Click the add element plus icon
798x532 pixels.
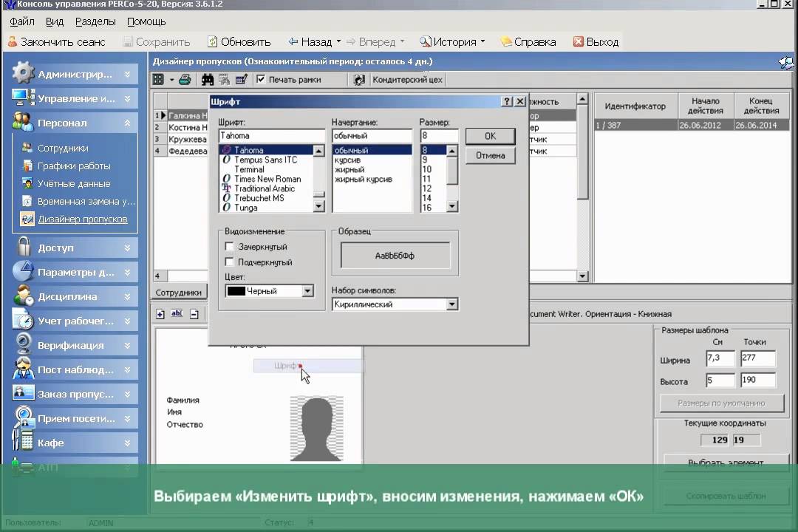pos(160,314)
